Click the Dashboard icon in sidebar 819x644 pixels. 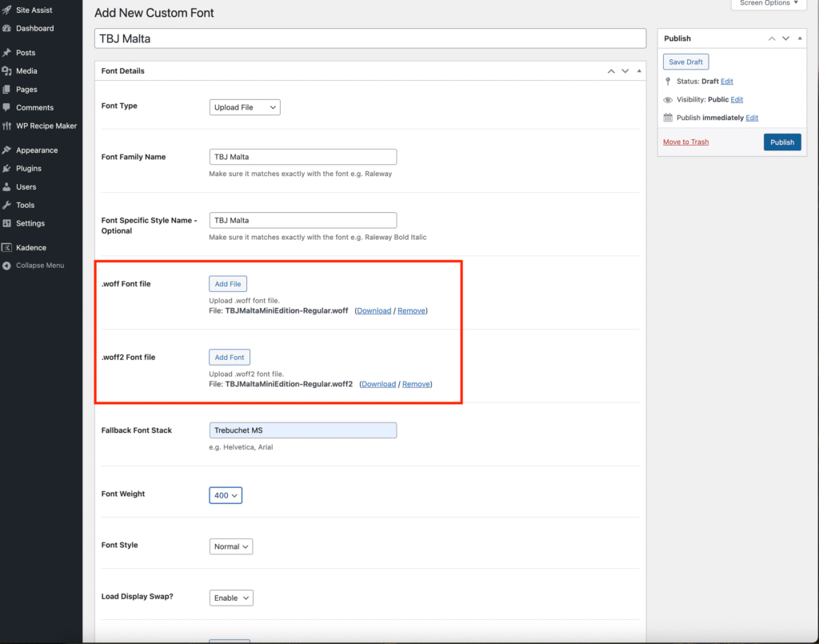pos(7,29)
